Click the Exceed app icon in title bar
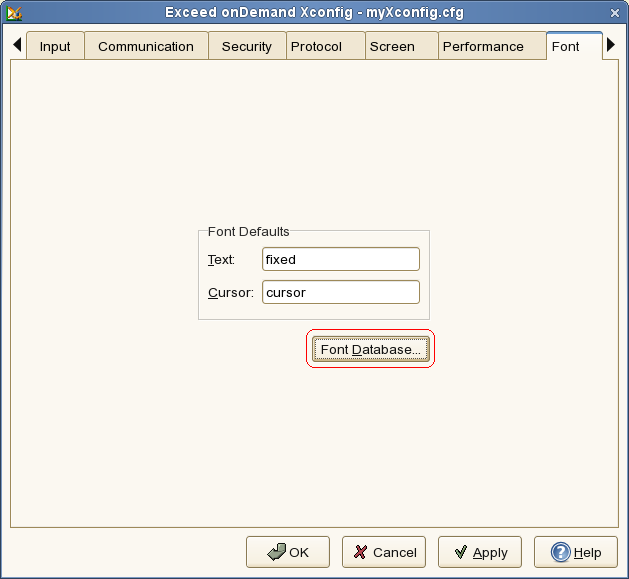This screenshot has width=629, height=579. click(14, 12)
